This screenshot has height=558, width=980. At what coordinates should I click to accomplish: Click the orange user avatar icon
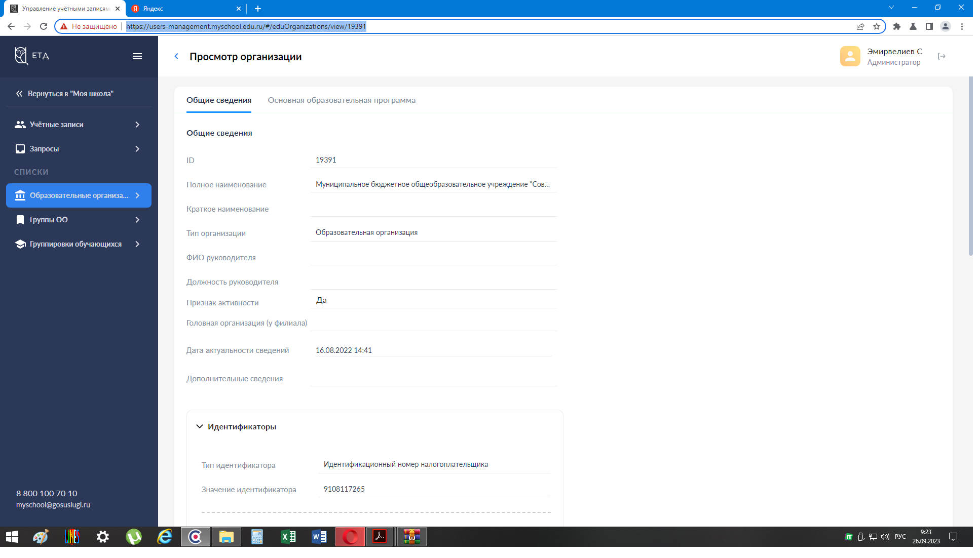tap(850, 56)
